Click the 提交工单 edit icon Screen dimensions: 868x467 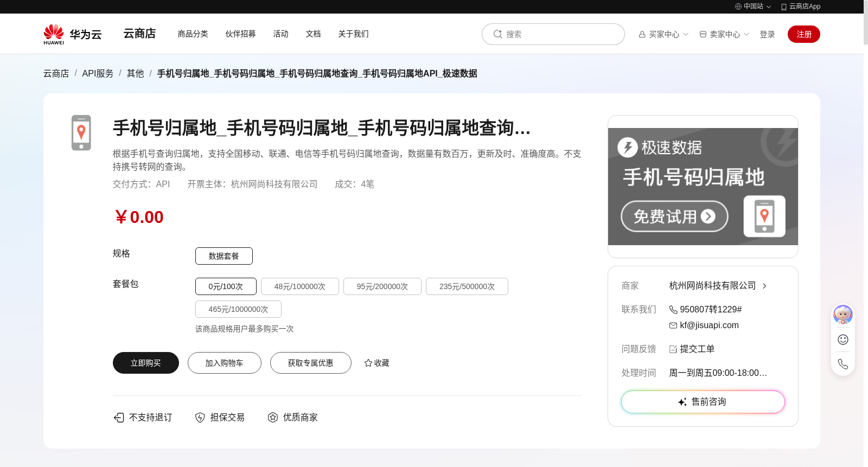point(673,349)
